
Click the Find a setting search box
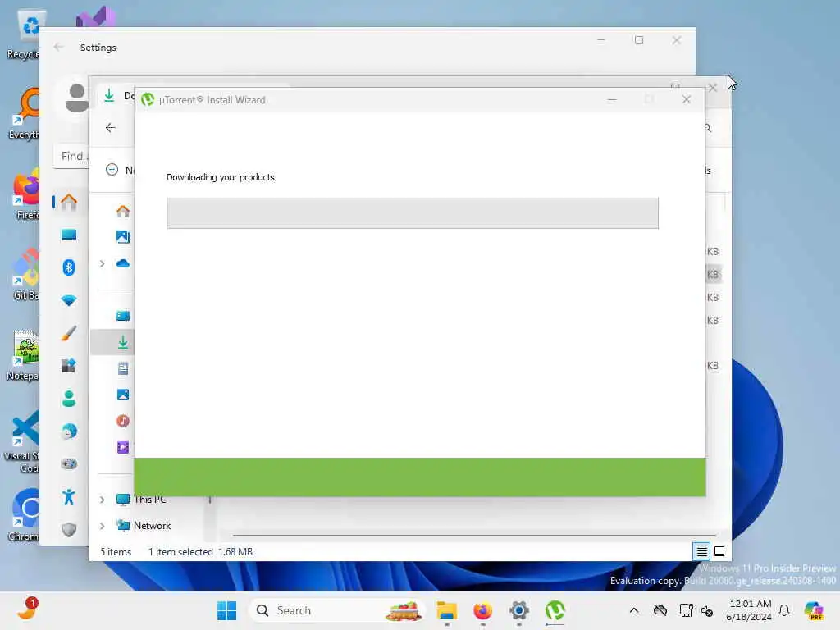tap(71, 157)
